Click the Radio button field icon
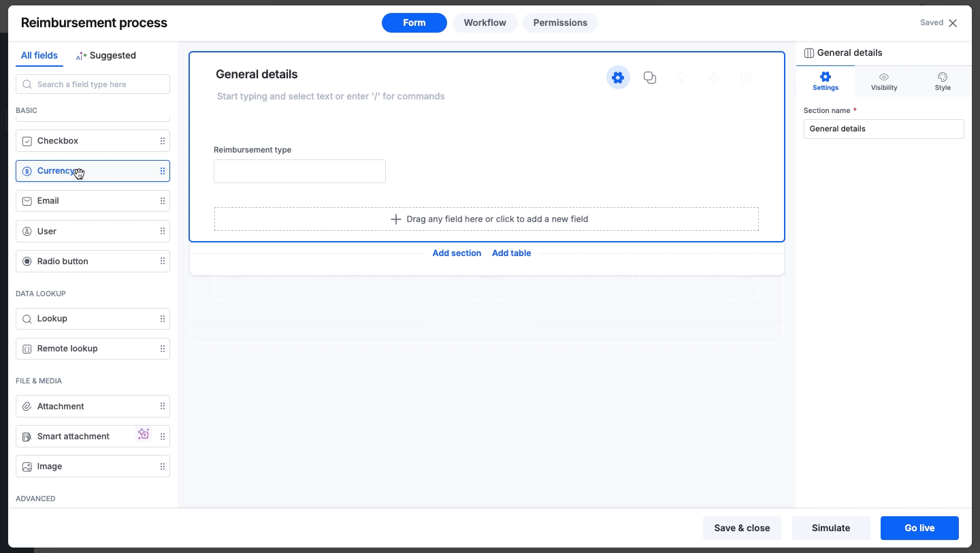Screen dimensions: 980x553 click(27, 261)
